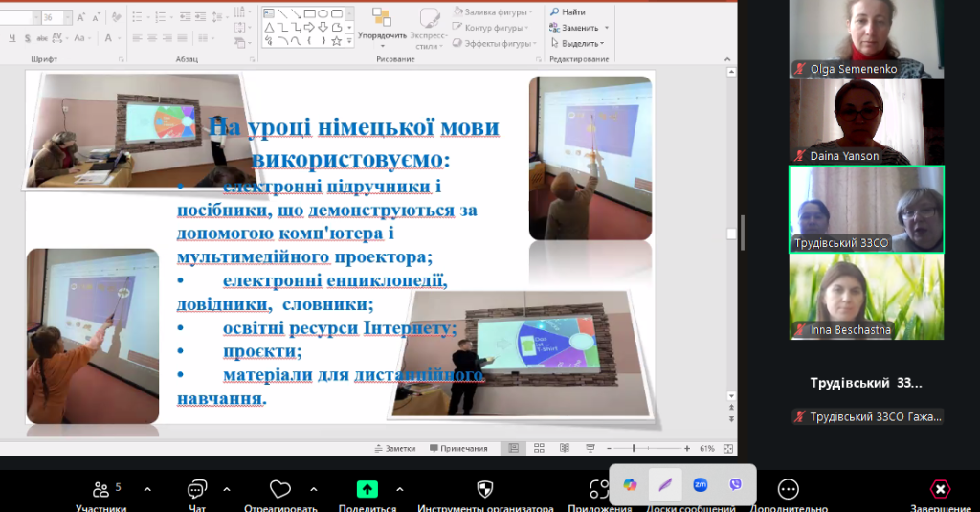Screen dimensions: 980x512
Task: Click the More options ellipsis icon
Action: [789, 490]
